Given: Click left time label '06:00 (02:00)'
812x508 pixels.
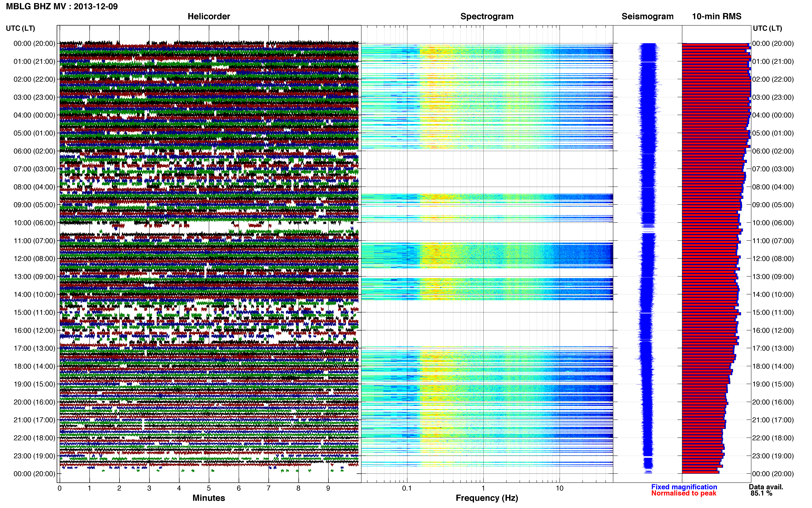Looking at the screenshot, I should point(34,151).
